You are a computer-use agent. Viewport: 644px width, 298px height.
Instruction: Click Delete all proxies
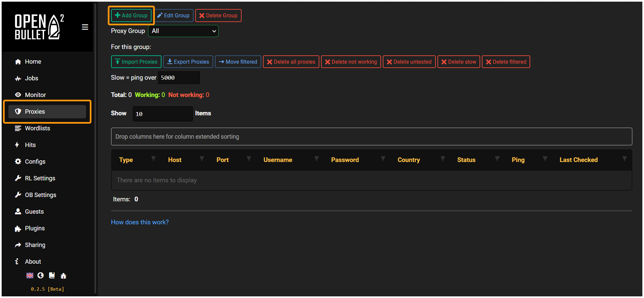[x=291, y=62]
